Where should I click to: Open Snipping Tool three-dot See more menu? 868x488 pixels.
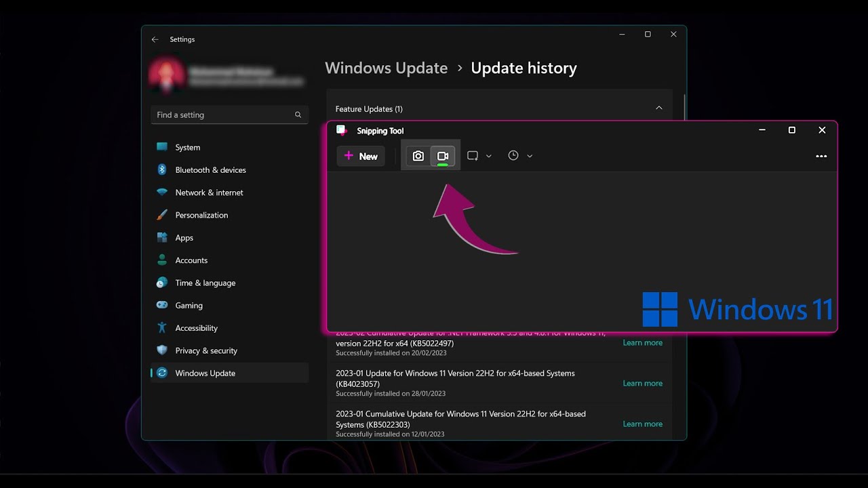click(x=821, y=156)
